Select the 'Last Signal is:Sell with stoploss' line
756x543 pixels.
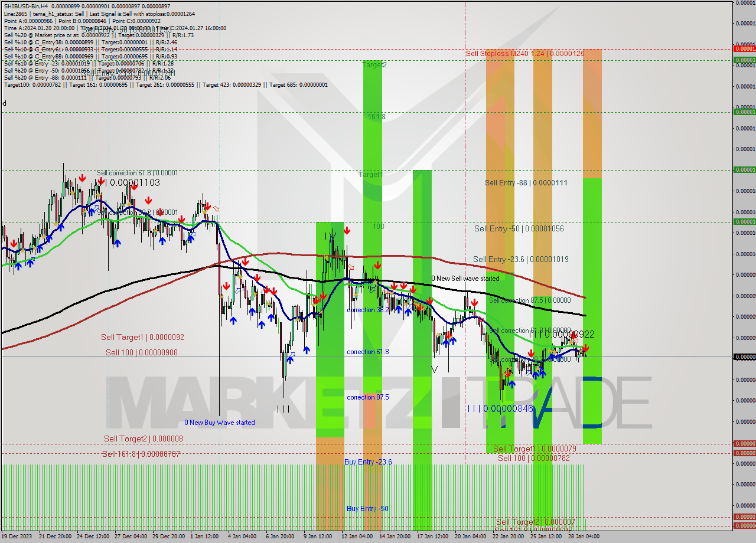(x=142, y=14)
